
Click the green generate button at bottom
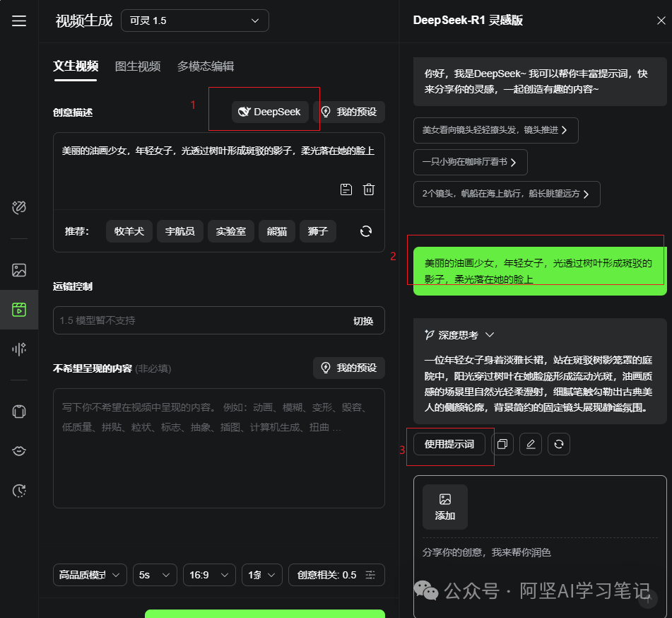265,614
